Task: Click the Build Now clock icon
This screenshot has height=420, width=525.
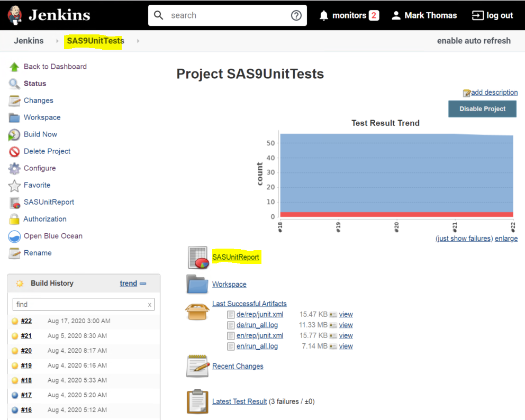Action: 14,134
